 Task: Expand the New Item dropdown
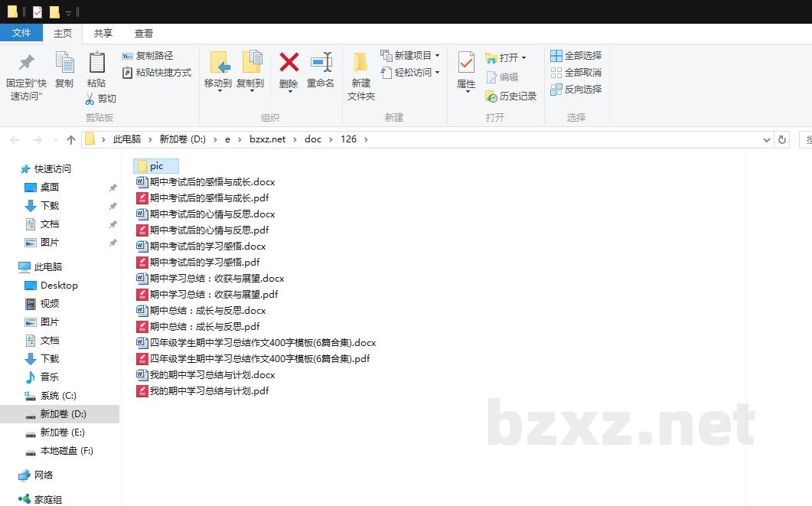437,56
